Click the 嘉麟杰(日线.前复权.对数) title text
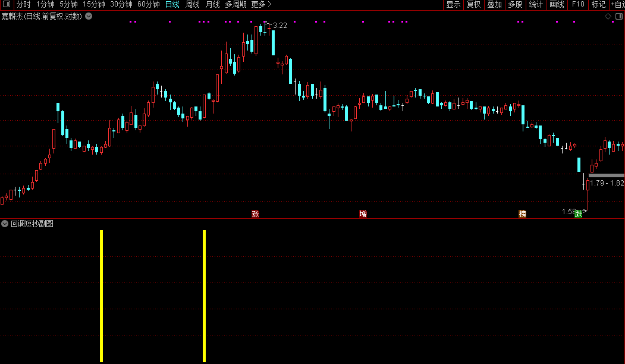 [42, 16]
